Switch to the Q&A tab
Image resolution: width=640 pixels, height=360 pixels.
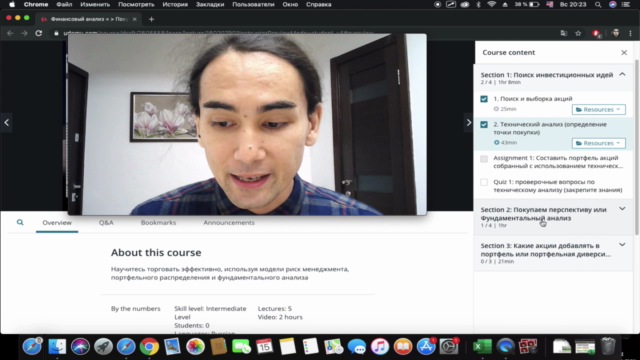coord(106,222)
